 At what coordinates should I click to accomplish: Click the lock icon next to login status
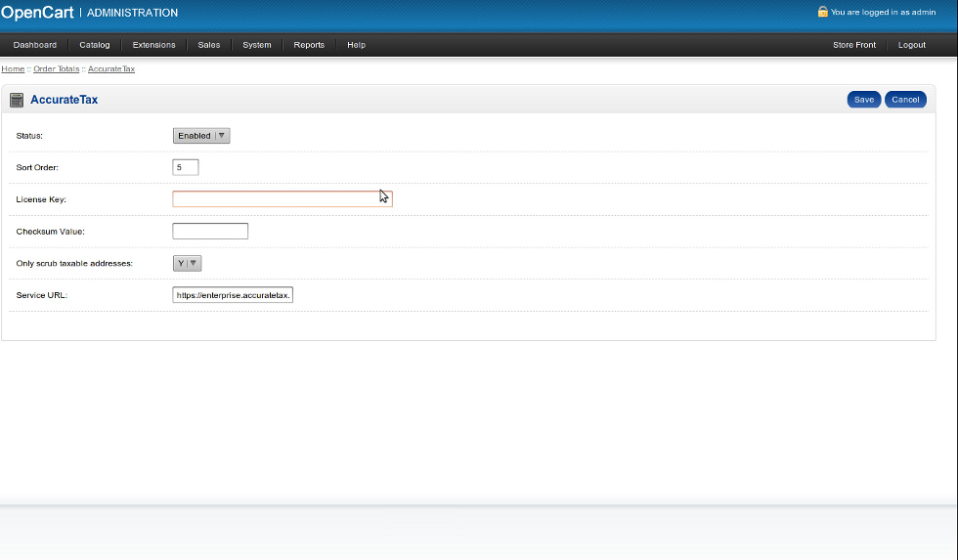point(823,12)
